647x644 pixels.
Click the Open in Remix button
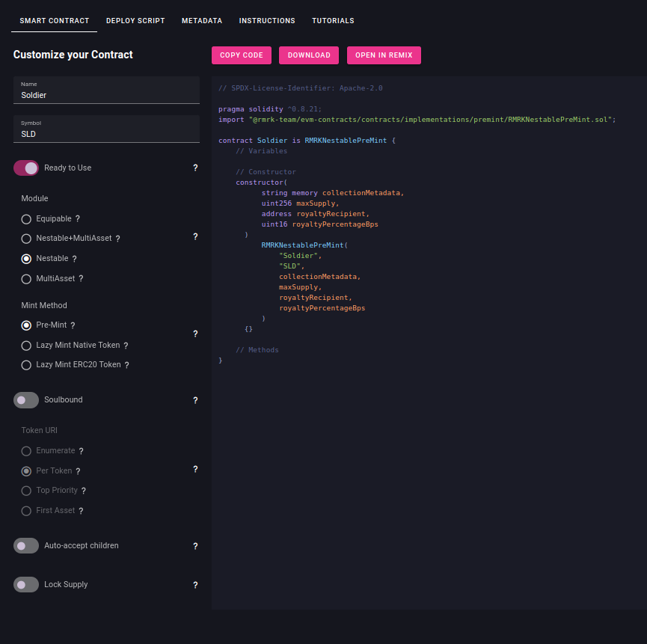384,55
